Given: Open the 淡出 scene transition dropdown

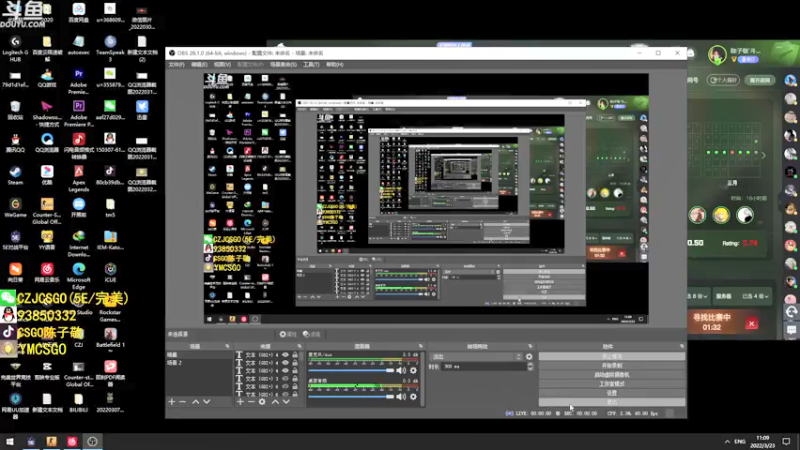Looking at the screenshot, I should (x=477, y=357).
